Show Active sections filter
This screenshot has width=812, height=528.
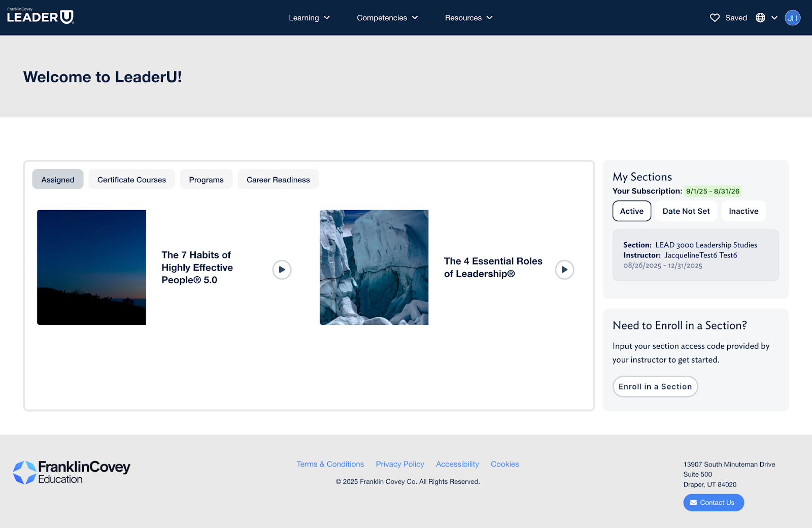pos(631,211)
